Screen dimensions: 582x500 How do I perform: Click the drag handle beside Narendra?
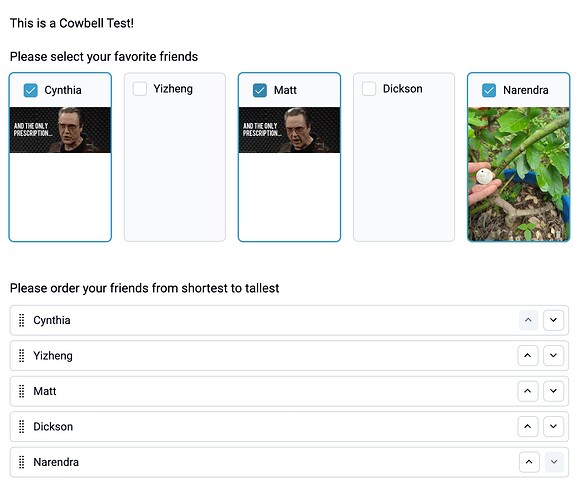click(x=22, y=462)
